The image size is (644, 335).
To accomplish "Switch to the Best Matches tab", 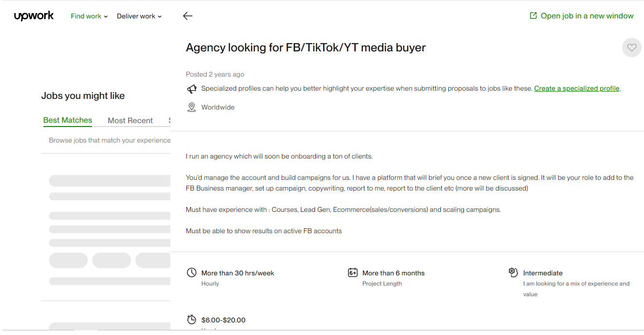I will (67, 120).
